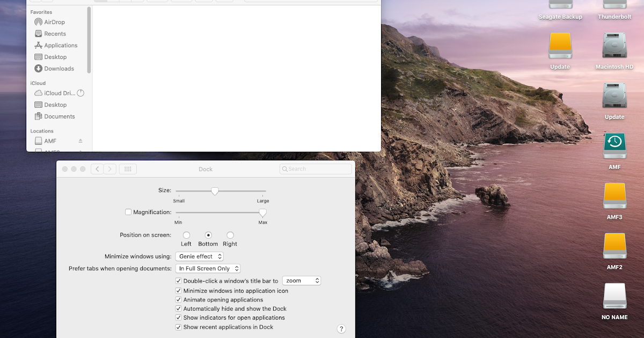Toggle Show recent applications in Dock
Screen dimensions: 644x338
[179, 327]
